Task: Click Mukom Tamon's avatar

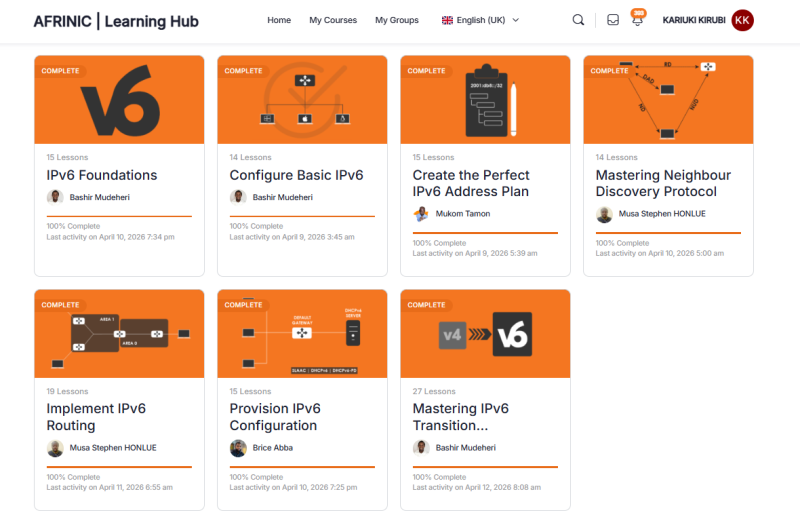Action: [421, 214]
